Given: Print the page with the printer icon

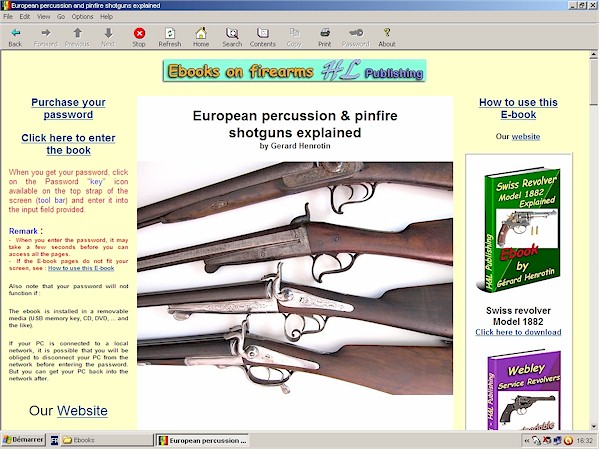Looking at the screenshot, I should (325, 33).
